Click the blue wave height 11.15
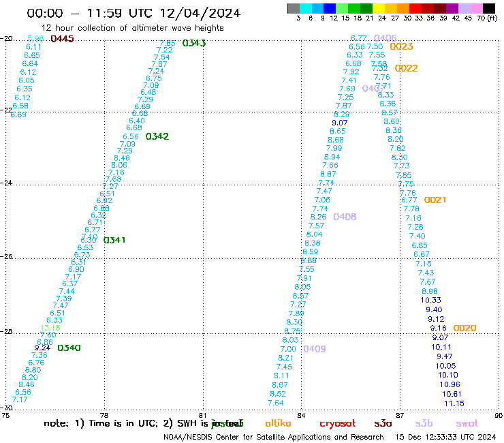The width and height of the screenshot is (504, 443). click(x=454, y=403)
